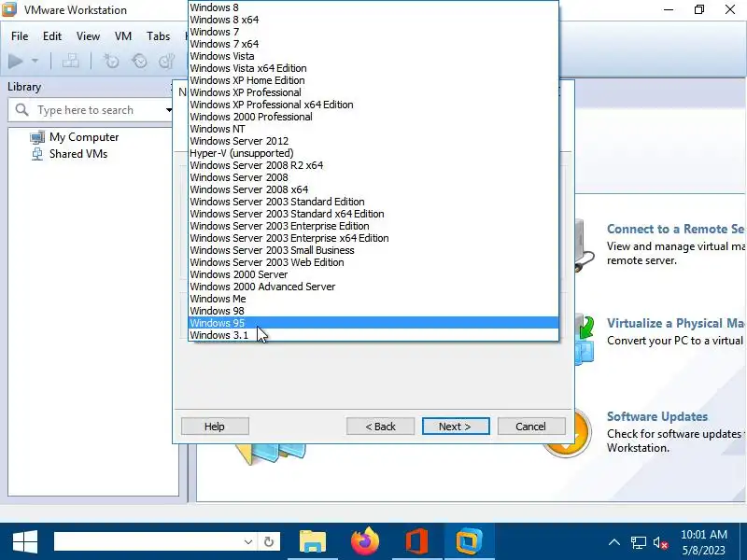Click the Send Ctrl+Alt+Del toolbar icon
The height and width of the screenshot is (560, 747).
coord(71,61)
